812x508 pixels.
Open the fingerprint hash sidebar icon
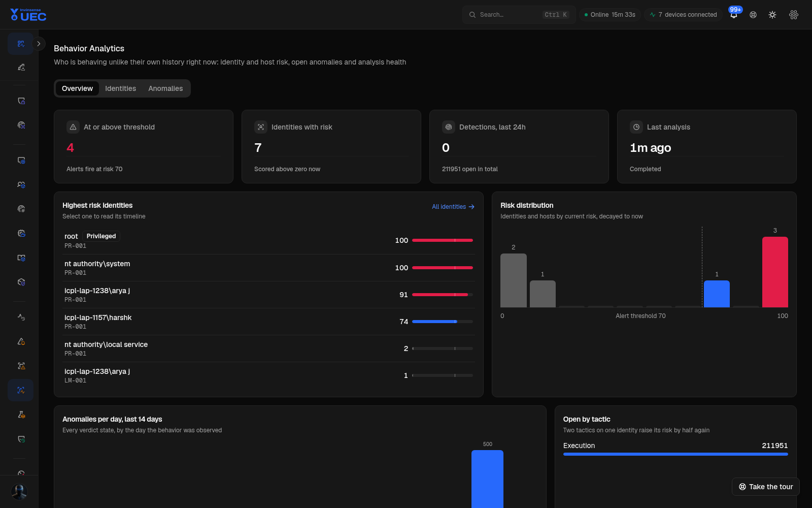click(21, 209)
